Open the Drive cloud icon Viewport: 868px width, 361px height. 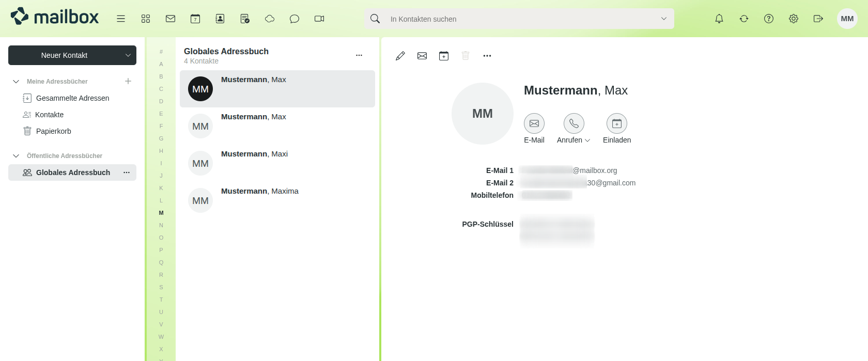click(270, 19)
